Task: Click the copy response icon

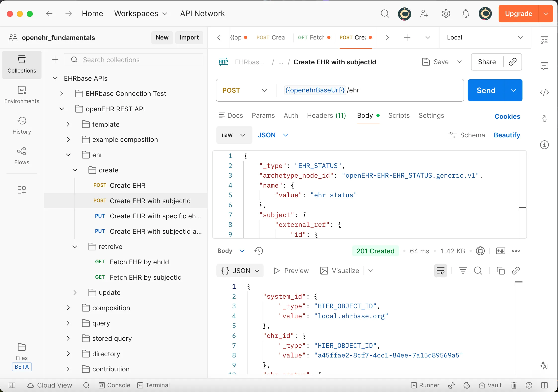Action: tap(500, 271)
